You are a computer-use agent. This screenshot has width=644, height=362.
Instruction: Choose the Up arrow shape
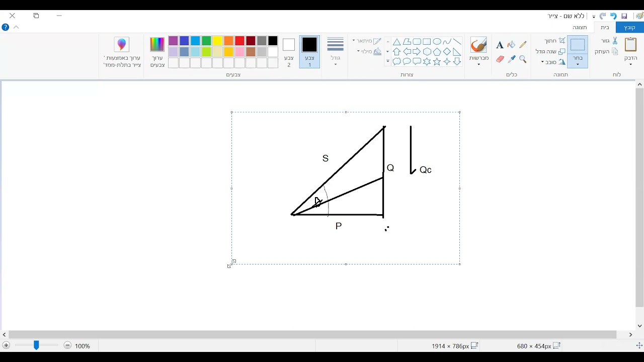click(396, 52)
